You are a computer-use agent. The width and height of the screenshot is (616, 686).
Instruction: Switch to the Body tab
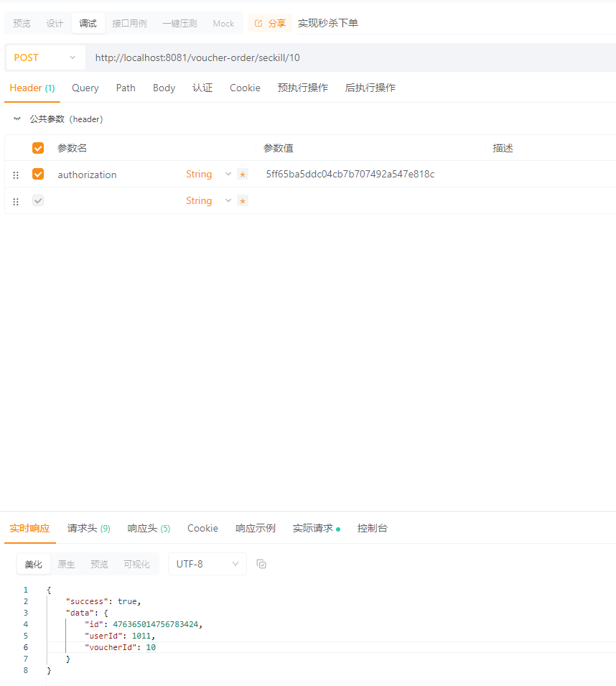[x=164, y=88]
